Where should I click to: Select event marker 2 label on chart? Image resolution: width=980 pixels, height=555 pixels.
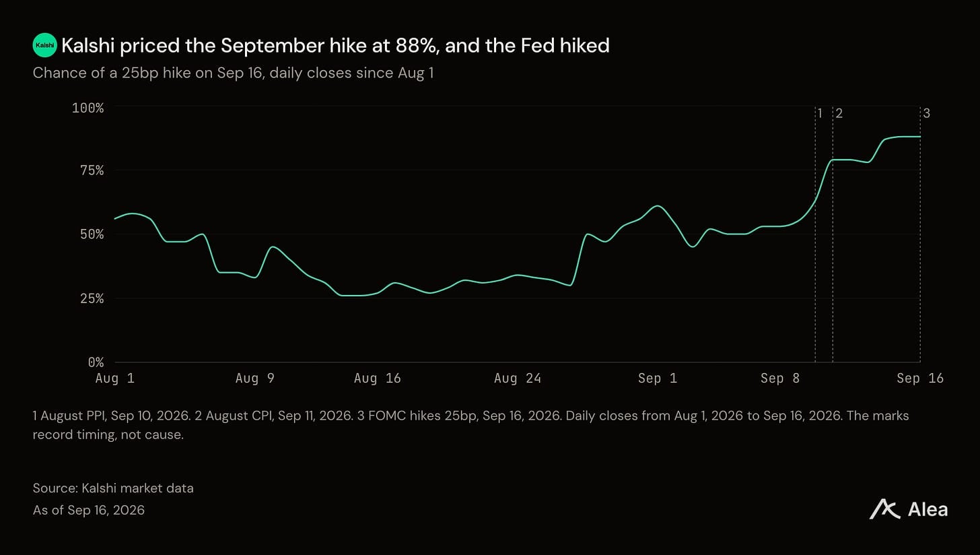pos(839,113)
